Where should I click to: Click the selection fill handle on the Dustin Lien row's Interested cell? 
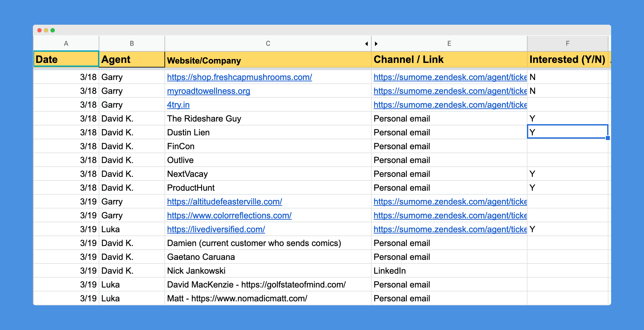tap(608, 138)
